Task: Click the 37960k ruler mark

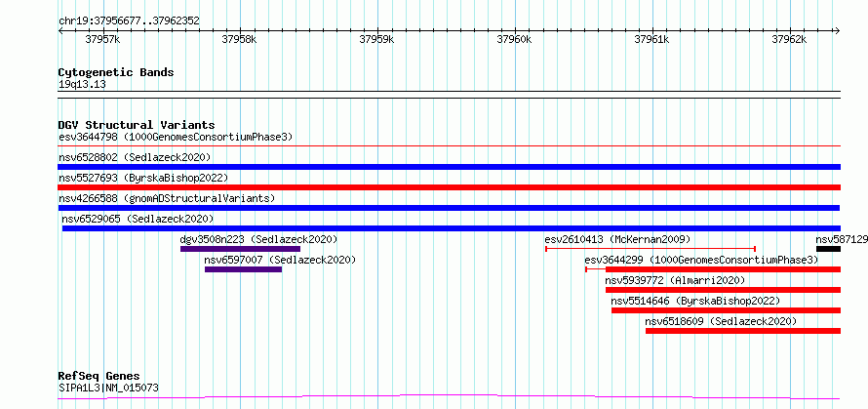Action: tap(514, 40)
